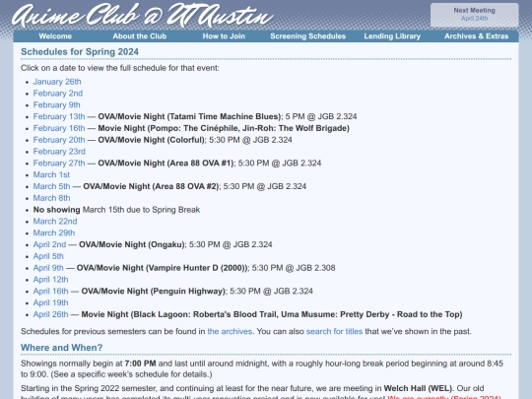Screen dimensions: 532x399
Task: View the March 22nd schedule
Action: coord(55,222)
